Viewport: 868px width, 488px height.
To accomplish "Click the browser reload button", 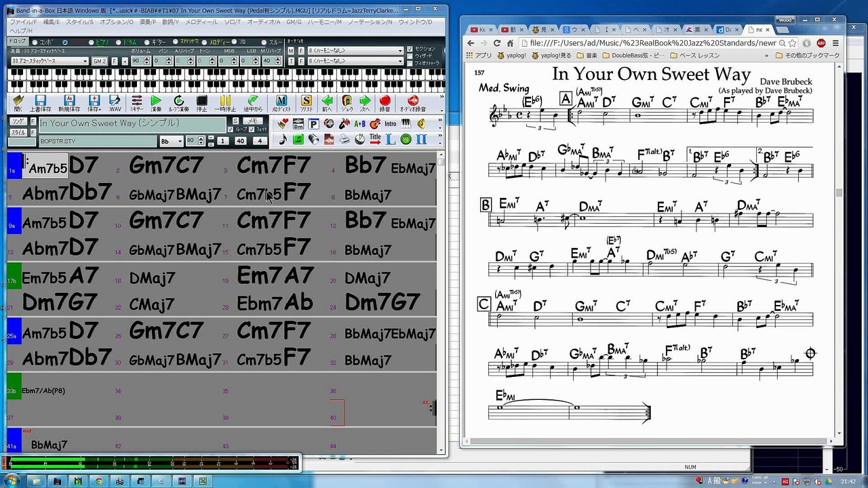I will pyautogui.click(x=497, y=43).
